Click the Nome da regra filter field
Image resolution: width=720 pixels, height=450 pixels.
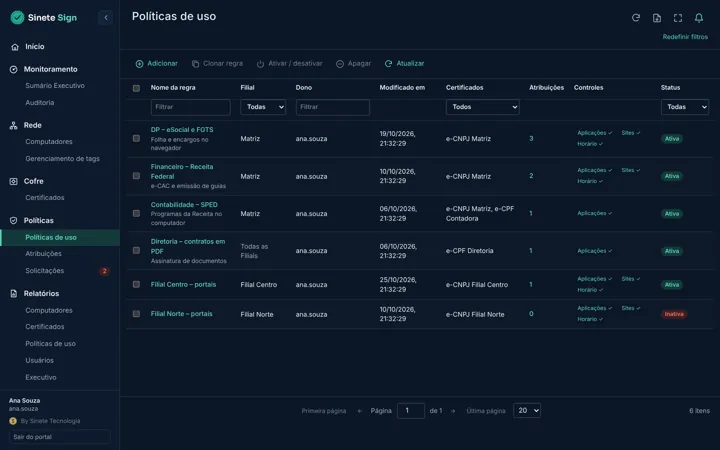tap(191, 107)
